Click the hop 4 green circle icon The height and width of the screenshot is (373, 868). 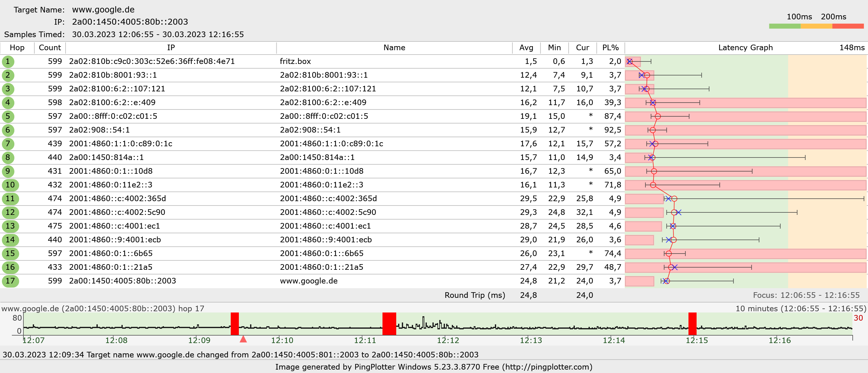[x=8, y=103]
